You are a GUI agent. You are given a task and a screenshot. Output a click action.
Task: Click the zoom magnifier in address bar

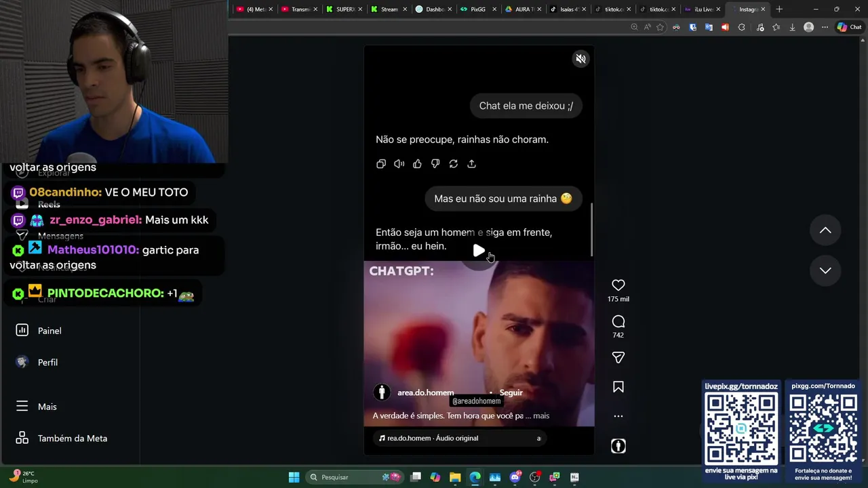click(x=634, y=27)
